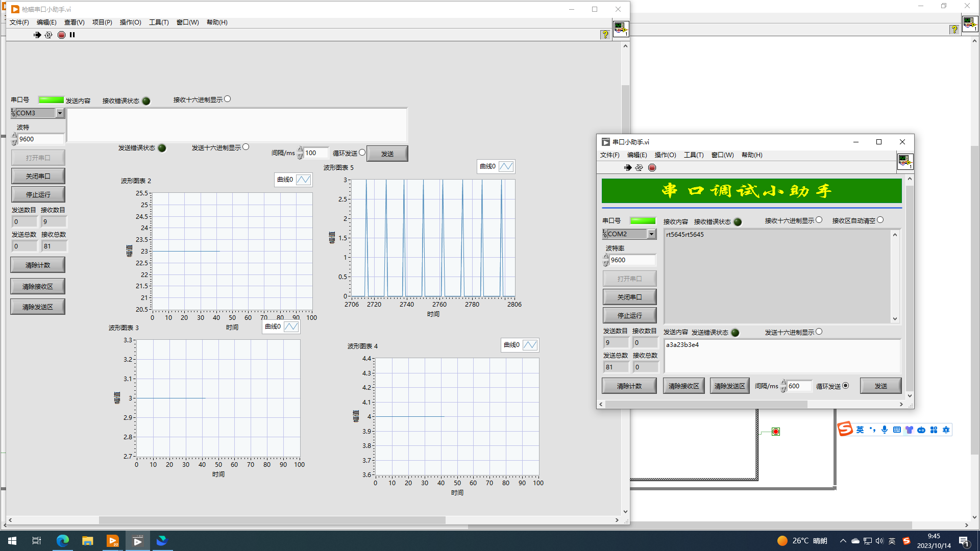Click Run Continuously icon in left window
The image size is (980, 551).
pos(48,35)
